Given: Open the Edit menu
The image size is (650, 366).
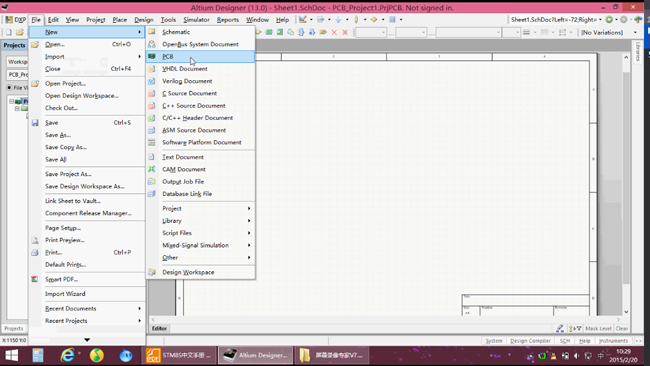Looking at the screenshot, I should coord(53,19).
